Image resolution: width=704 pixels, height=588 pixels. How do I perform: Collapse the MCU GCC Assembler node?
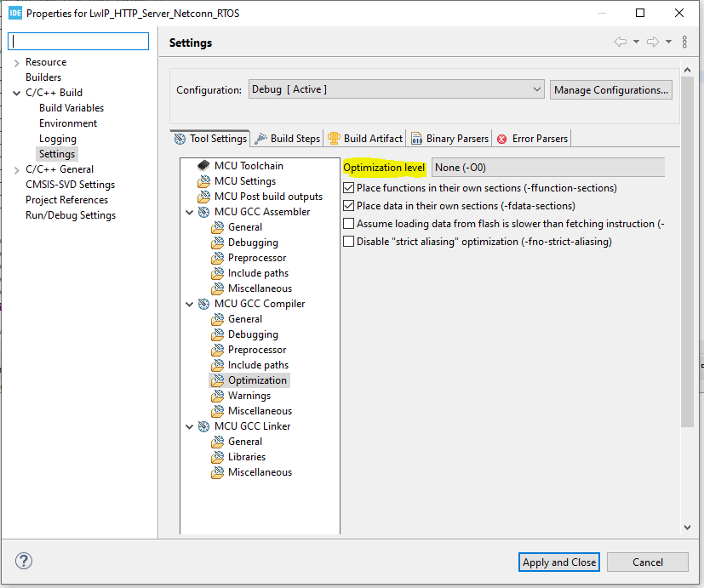coord(190,212)
